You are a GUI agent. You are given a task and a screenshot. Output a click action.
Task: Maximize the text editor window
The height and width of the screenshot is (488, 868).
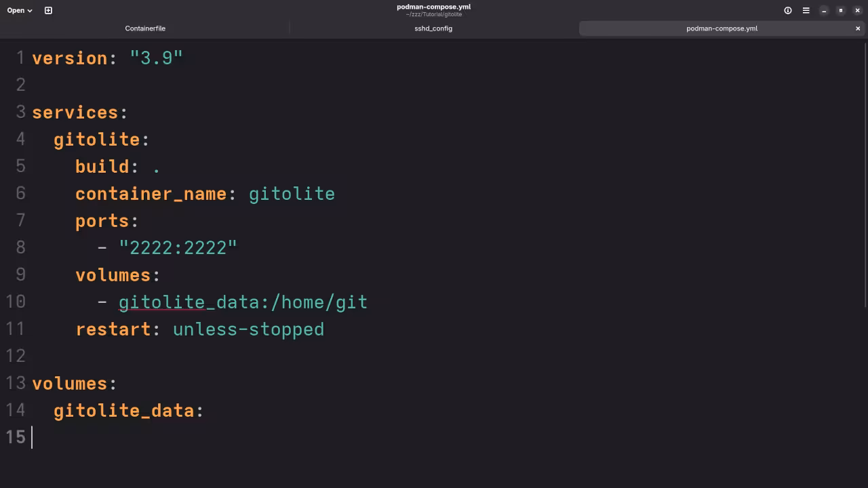click(841, 10)
